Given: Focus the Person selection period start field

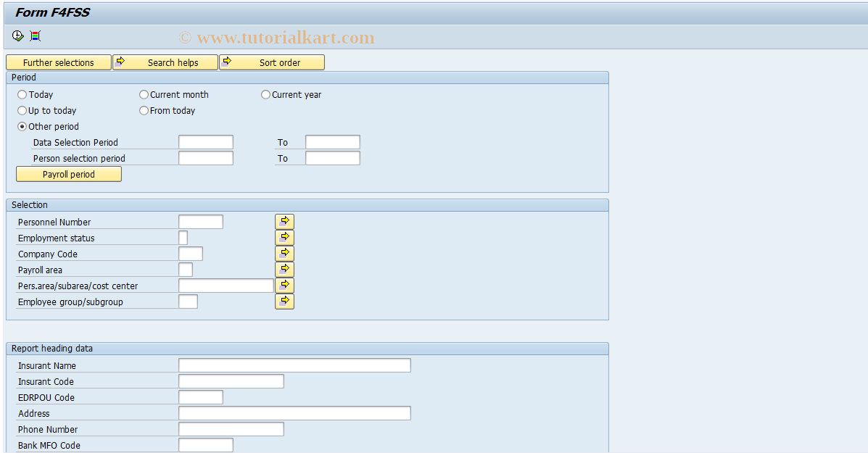Looking at the screenshot, I should [x=206, y=158].
